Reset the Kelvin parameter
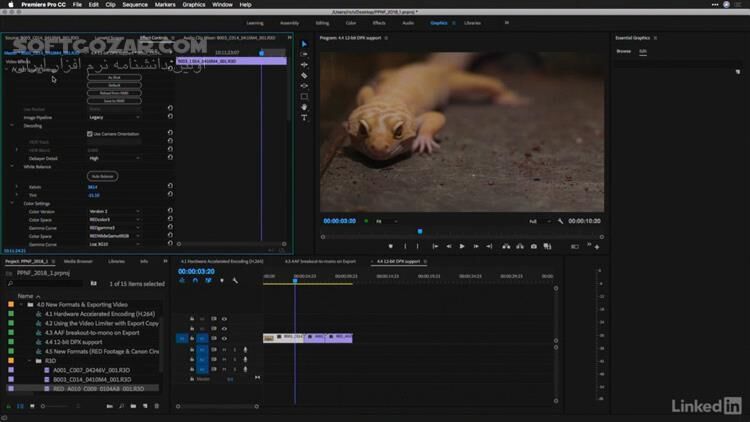 coord(170,186)
